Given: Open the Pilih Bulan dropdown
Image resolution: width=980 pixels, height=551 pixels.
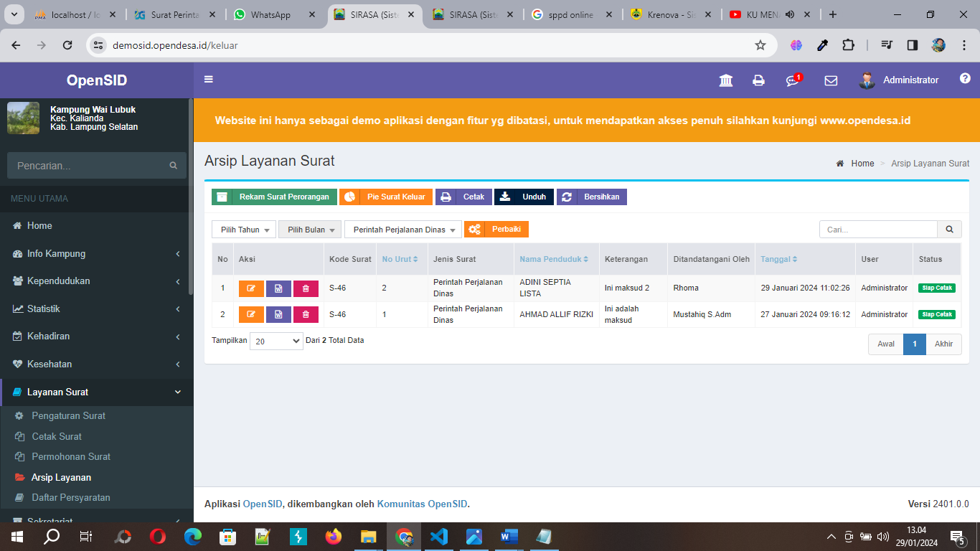Looking at the screenshot, I should click(309, 229).
